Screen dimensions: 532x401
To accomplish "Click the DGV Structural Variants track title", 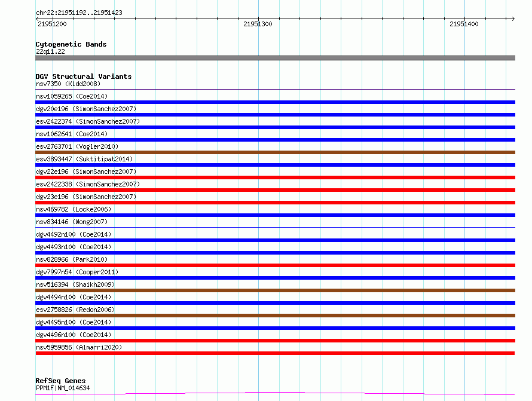I will pyautogui.click(x=84, y=76).
